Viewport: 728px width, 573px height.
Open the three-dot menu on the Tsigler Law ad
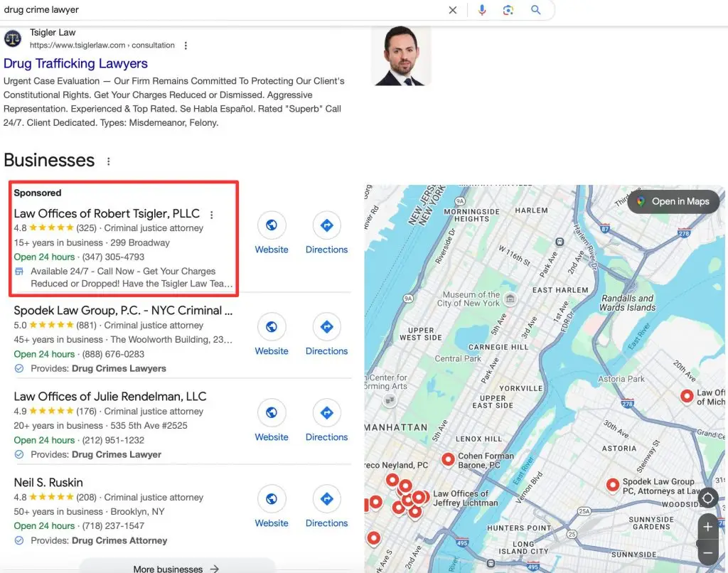pos(185,45)
